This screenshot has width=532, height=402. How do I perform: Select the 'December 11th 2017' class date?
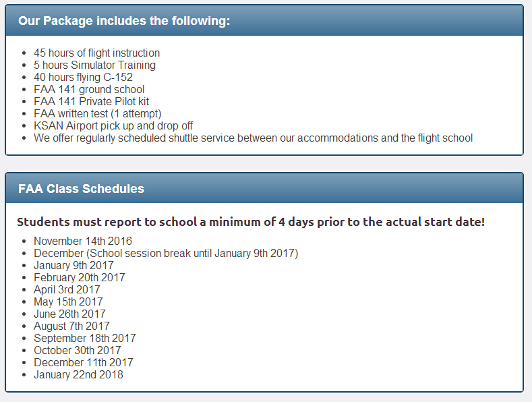(84, 363)
